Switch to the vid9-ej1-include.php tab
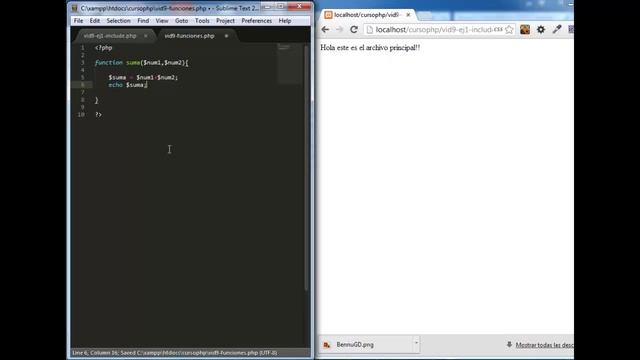The height and width of the screenshot is (360, 640). tap(110, 36)
